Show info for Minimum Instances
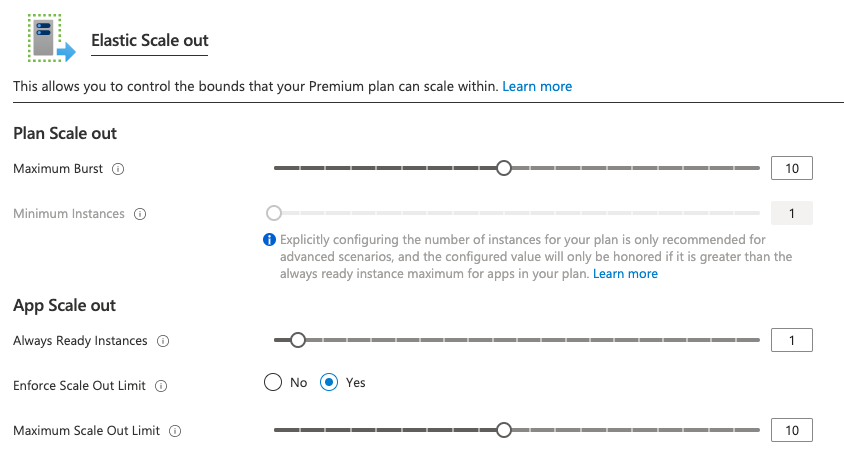Image resolution: width=844 pixels, height=461 pixels. [x=140, y=214]
